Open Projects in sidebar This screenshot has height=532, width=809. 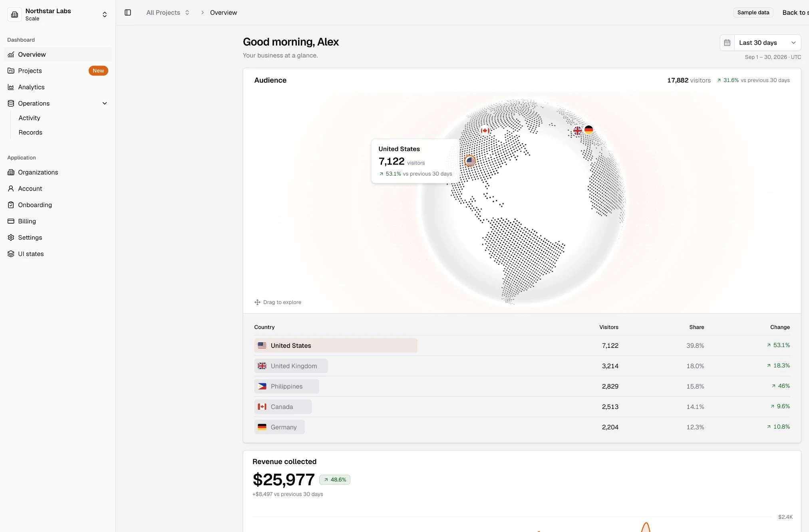tap(58, 71)
